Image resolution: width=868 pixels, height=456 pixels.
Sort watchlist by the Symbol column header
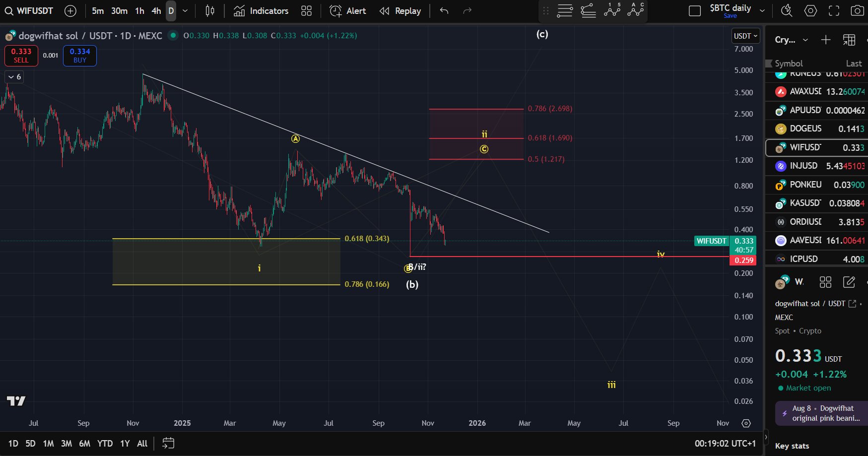pyautogui.click(x=789, y=64)
